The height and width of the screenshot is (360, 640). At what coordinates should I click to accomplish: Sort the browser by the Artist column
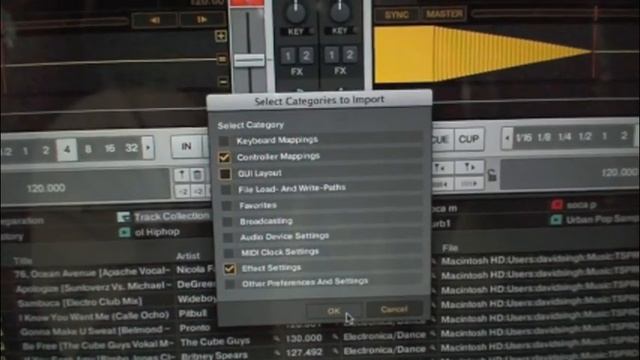click(188, 256)
